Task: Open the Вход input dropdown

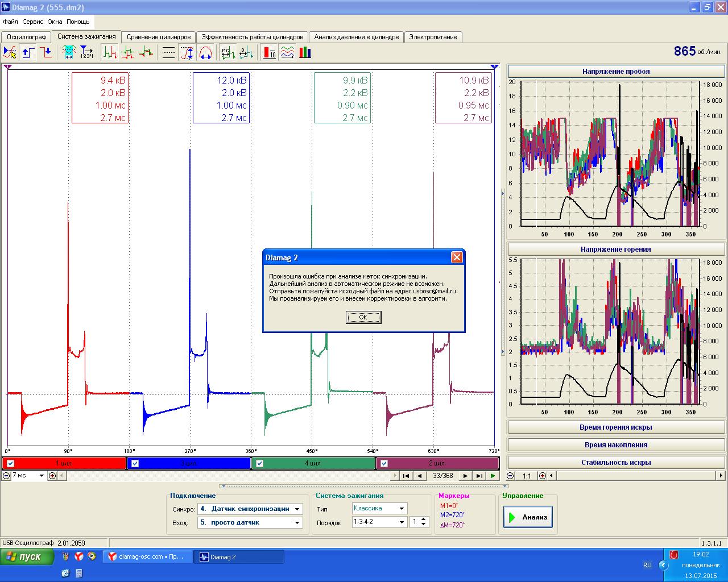Action: (x=297, y=522)
